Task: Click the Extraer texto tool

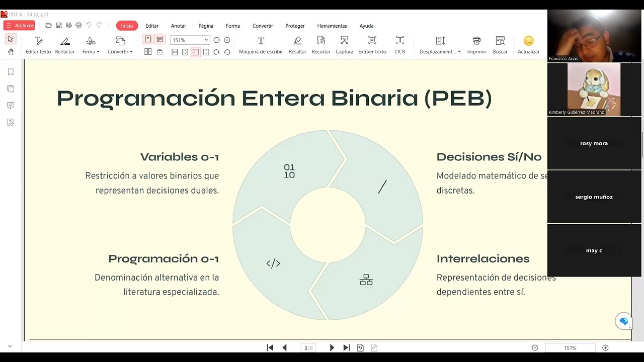Action: (x=372, y=45)
